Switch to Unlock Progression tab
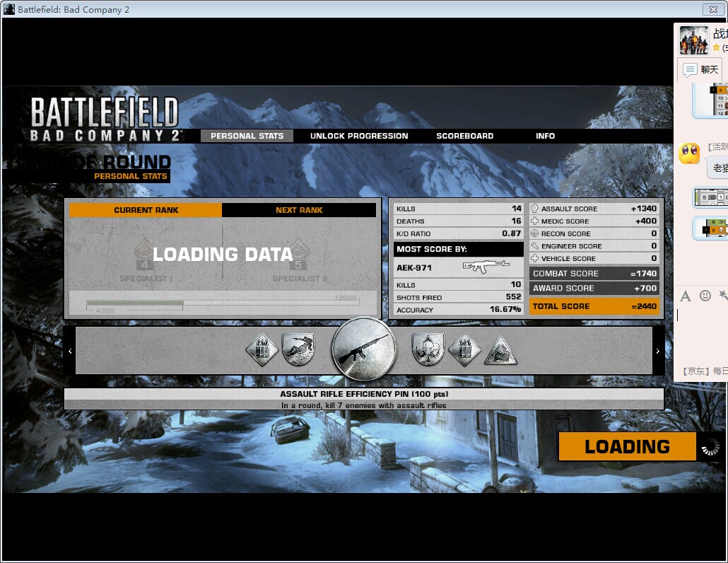Screen dimensions: 728x563 click(x=359, y=136)
